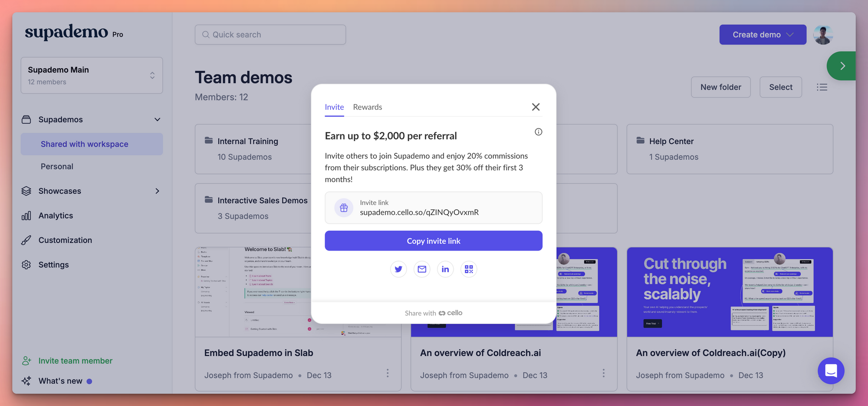Click the What's new blue notification dot
The height and width of the screenshot is (406, 868).
coord(89,381)
